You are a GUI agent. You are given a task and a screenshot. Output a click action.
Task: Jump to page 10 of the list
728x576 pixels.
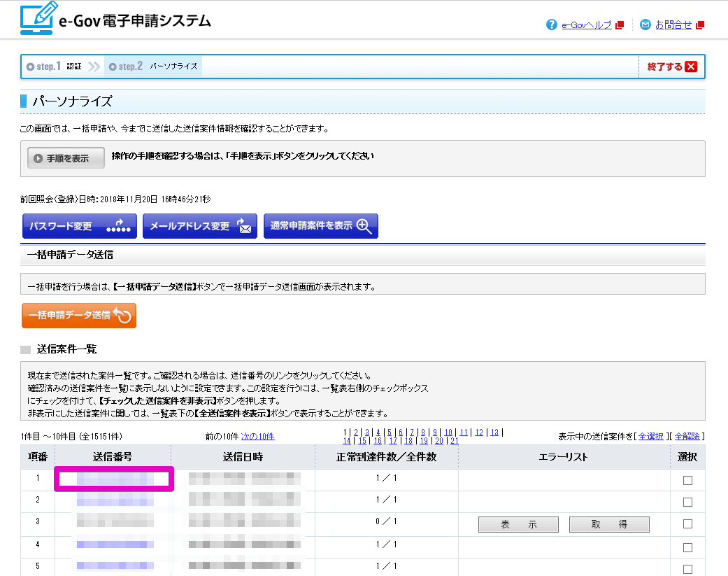448,433
